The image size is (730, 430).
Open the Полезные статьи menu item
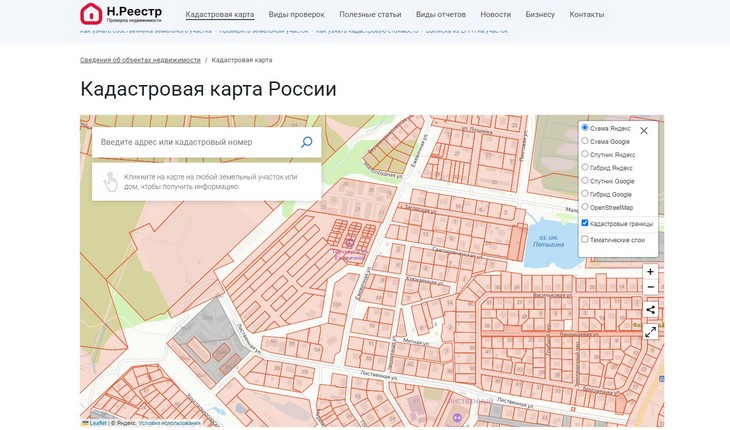[x=370, y=15]
